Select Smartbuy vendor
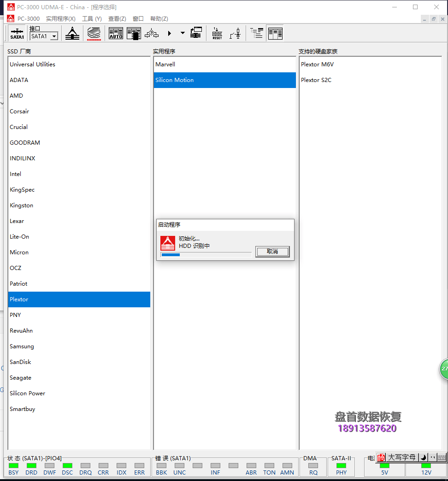The image size is (448, 481). [x=79, y=409]
